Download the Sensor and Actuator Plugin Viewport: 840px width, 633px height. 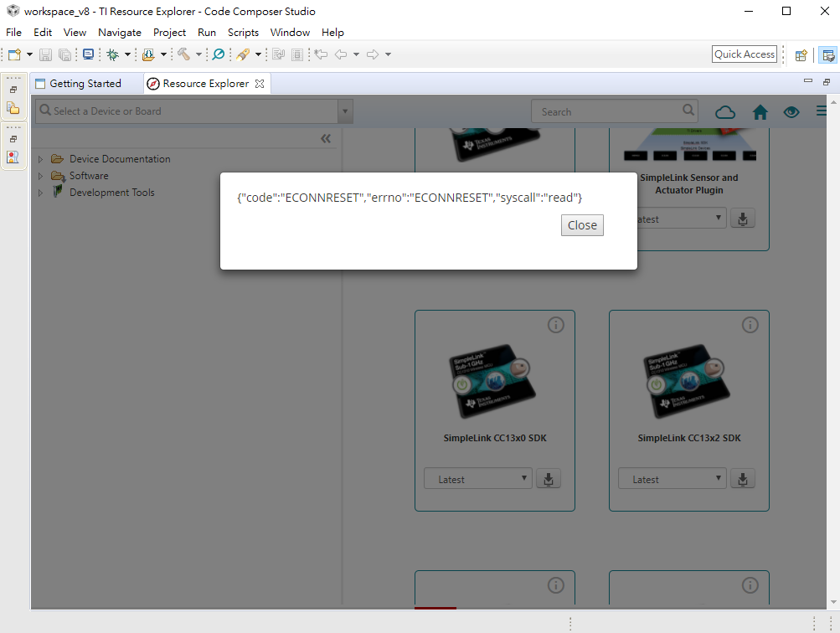[x=743, y=219]
